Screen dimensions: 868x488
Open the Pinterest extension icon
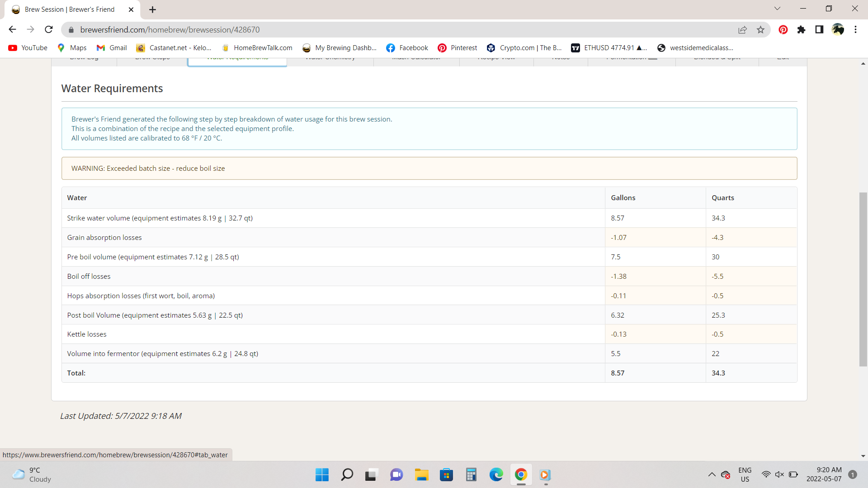click(783, 29)
